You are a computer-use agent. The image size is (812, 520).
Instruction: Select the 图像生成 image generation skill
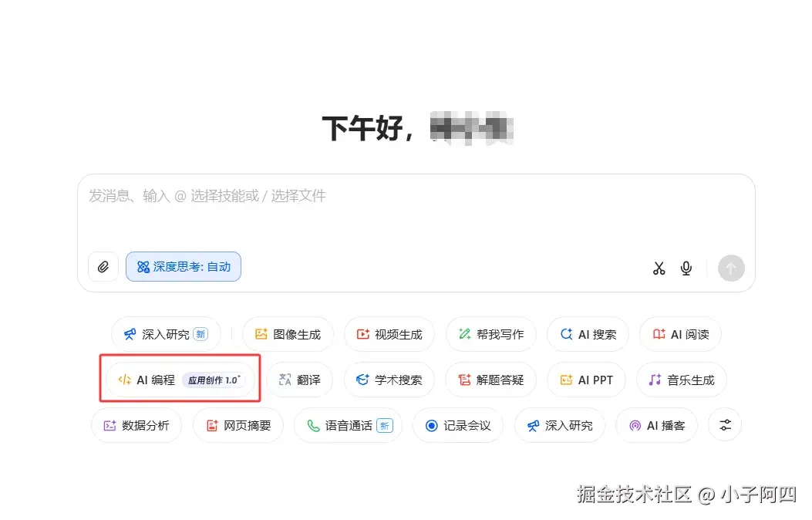point(288,334)
